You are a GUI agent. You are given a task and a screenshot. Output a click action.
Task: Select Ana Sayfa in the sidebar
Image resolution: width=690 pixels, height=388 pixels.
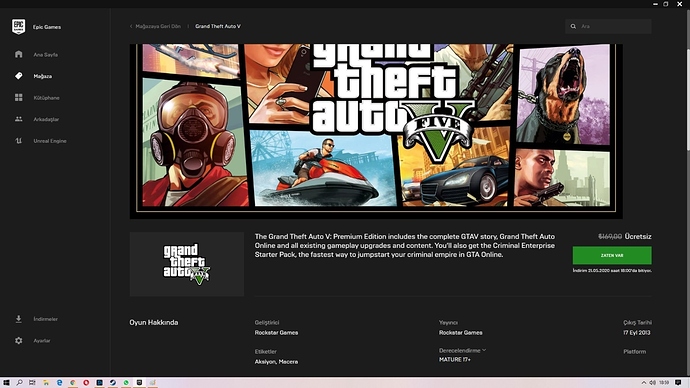[x=46, y=55]
